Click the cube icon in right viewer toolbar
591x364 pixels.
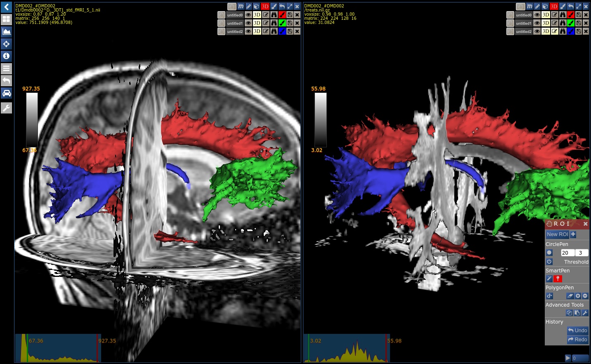[x=545, y=7]
